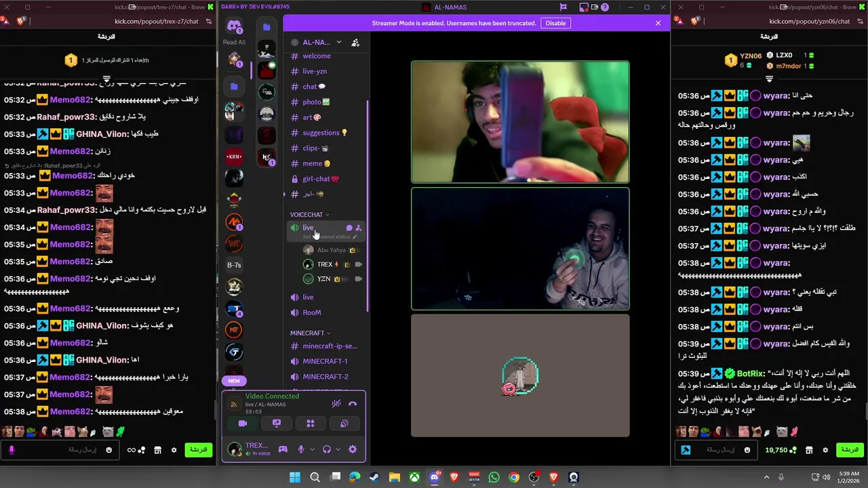The width and height of the screenshot is (868, 488).
Task: Click Read All in Discord sidebar
Action: [234, 42]
